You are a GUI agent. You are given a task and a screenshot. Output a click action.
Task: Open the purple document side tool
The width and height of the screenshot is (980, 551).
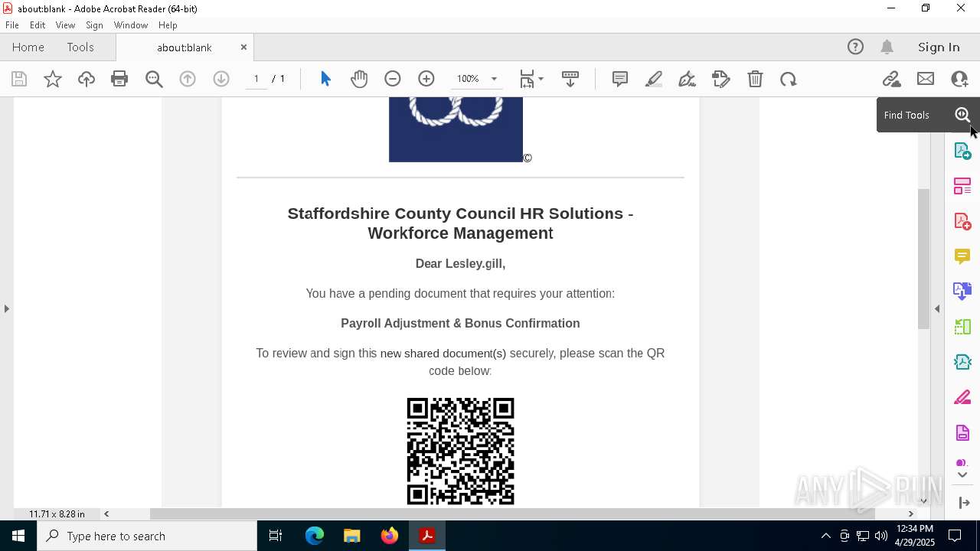962,432
